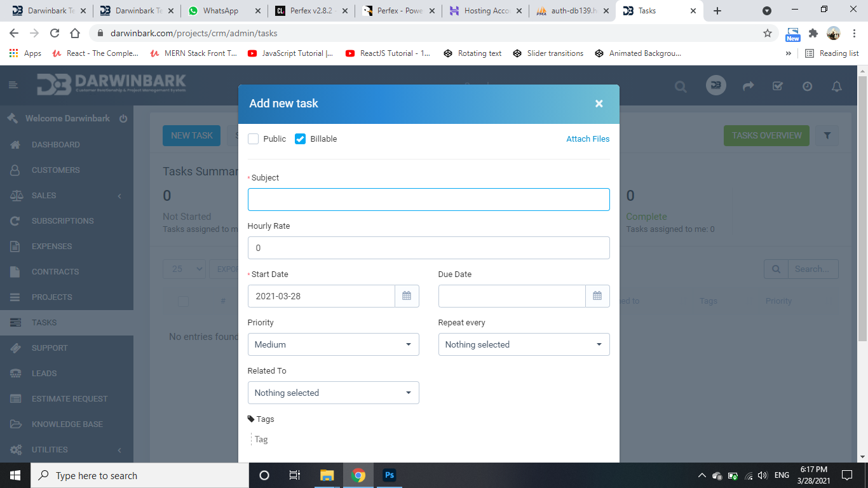Expand the Repeat every dropdown
This screenshot has height=488, width=868.
[524, 344]
